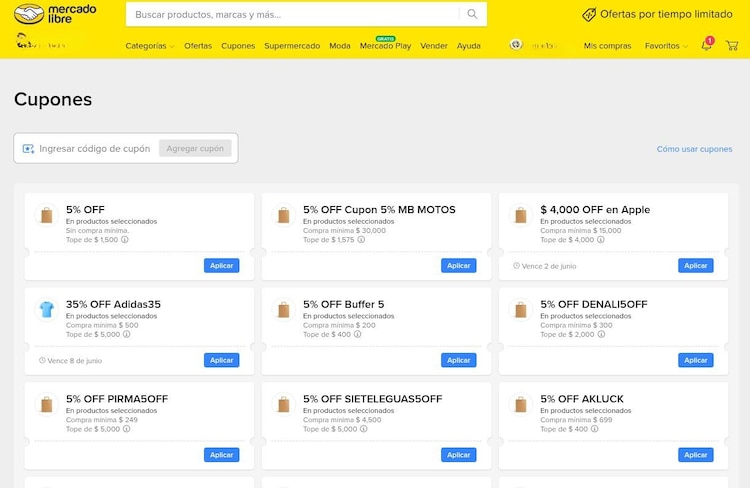750x488 pixels.
Task: Click info icon in PIRMA5OFF coupon
Action: coord(127,429)
